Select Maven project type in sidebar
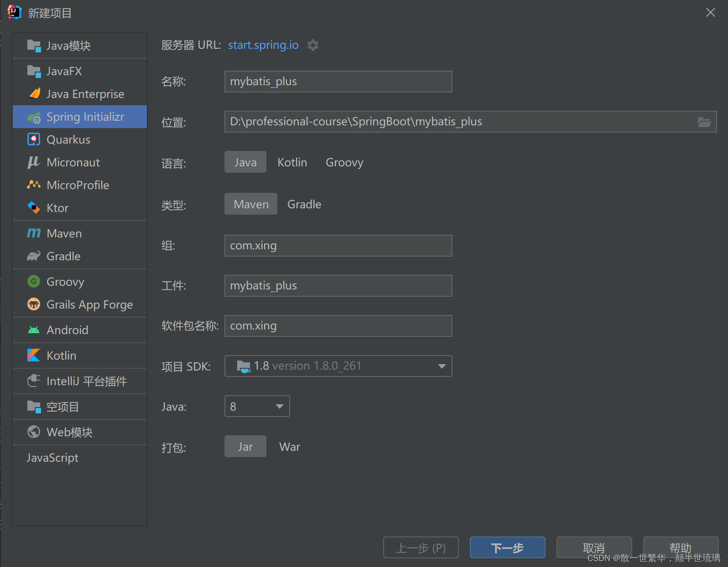This screenshot has height=567, width=728. coord(80,233)
